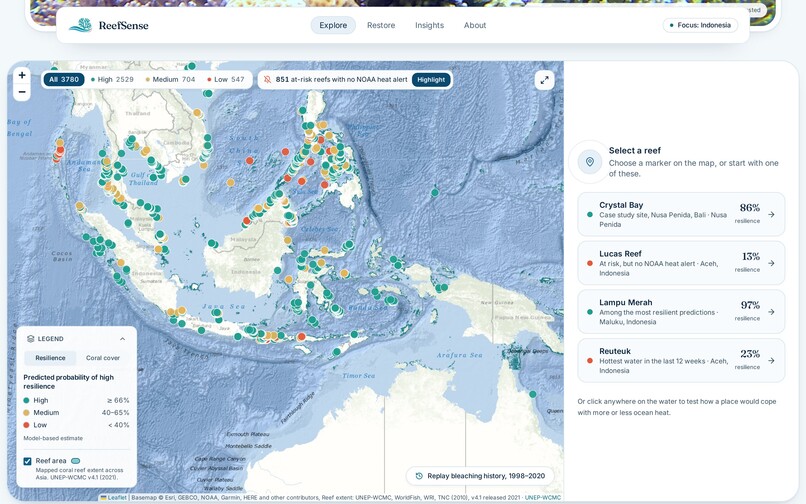Go to the Restore tab
This screenshot has height=504, width=806.
coord(381,25)
